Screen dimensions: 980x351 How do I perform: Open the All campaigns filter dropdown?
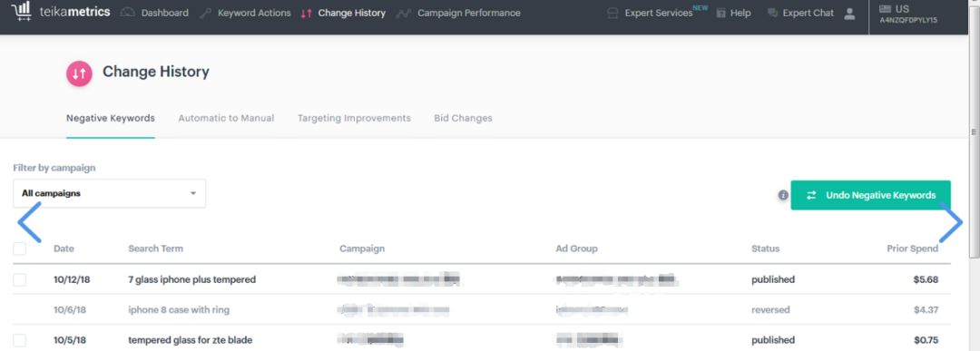pos(110,193)
